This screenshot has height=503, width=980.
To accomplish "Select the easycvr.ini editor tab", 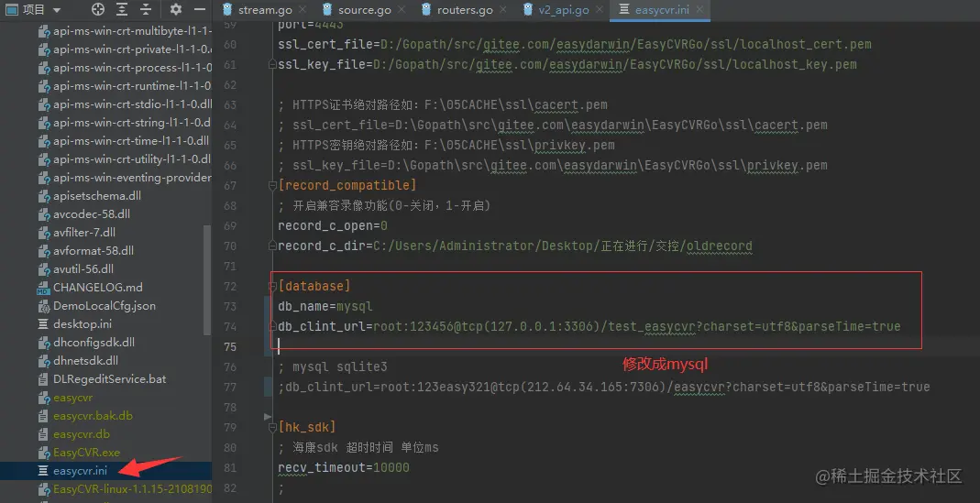I will pos(661,10).
